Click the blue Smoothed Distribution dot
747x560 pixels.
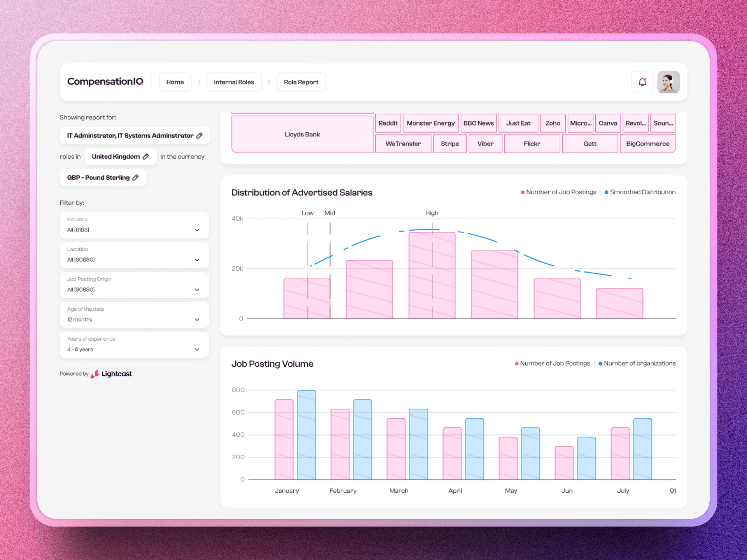pos(607,192)
